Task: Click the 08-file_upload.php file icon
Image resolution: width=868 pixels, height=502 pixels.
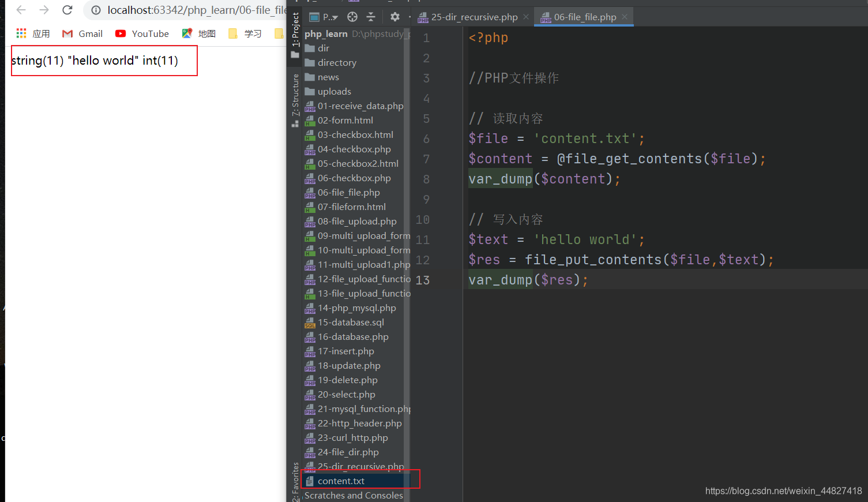Action: click(310, 222)
